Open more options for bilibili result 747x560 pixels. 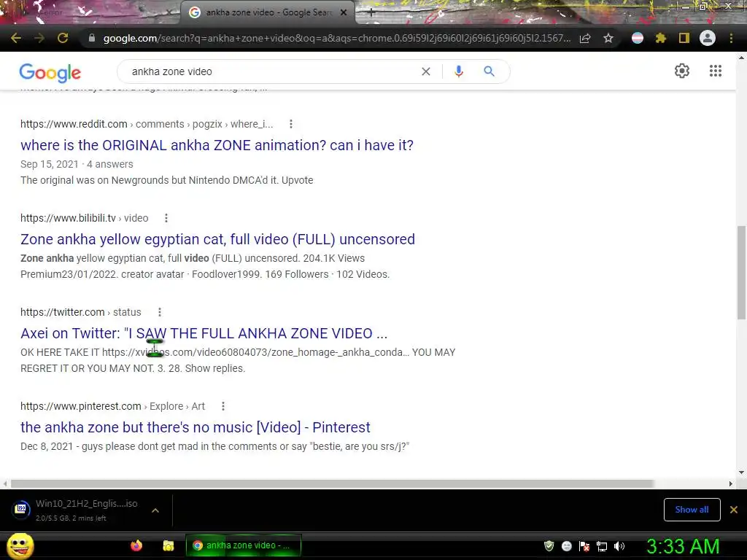pyautogui.click(x=166, y=218)
